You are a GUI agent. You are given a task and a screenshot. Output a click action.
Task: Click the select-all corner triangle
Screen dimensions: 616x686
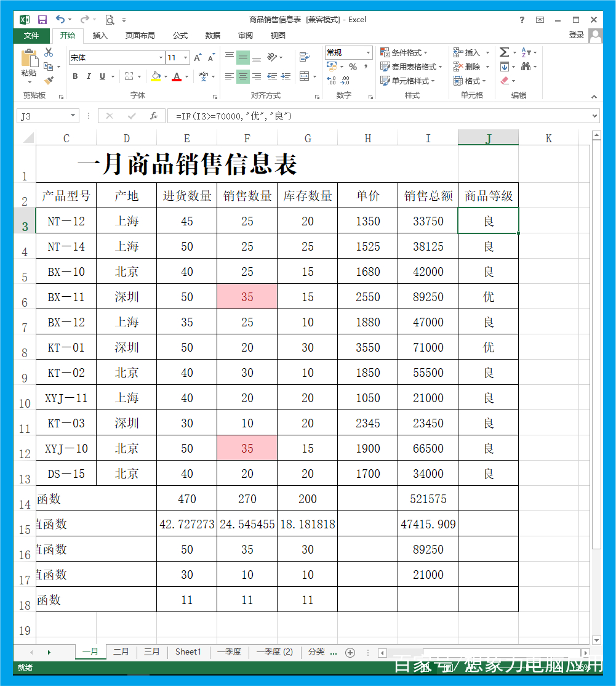click(28, 139)
